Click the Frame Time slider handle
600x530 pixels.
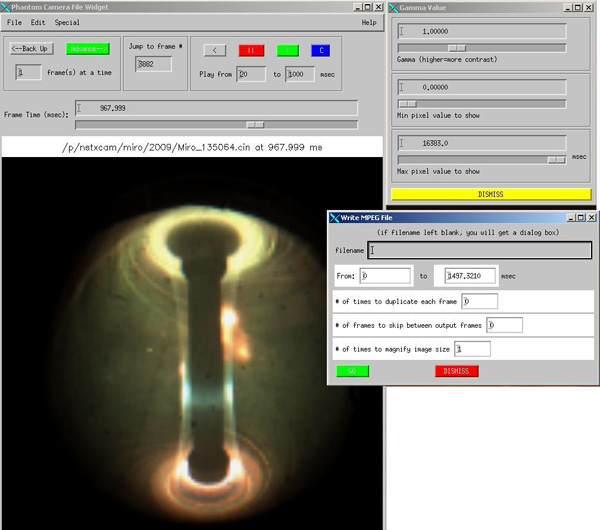(x=256, y=124)
